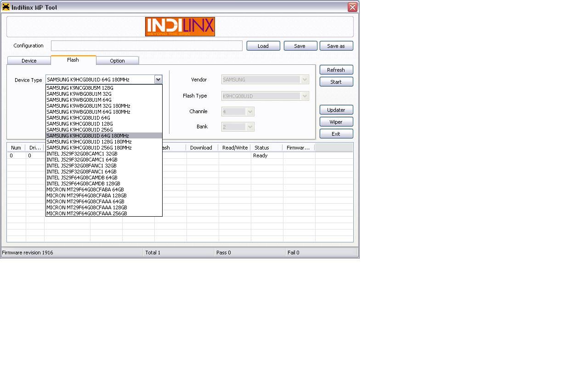Select SAMSUNG K9HCG08U1D 128G entry
This screenshot has height=368, width=588.
pyautogui.click(x=104, y=124)
